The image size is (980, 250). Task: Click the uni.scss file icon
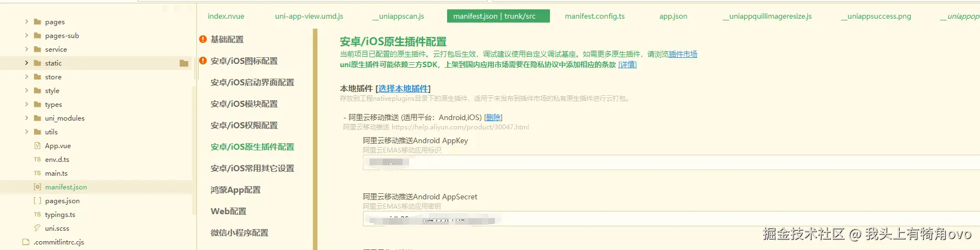tap(37, 228)
